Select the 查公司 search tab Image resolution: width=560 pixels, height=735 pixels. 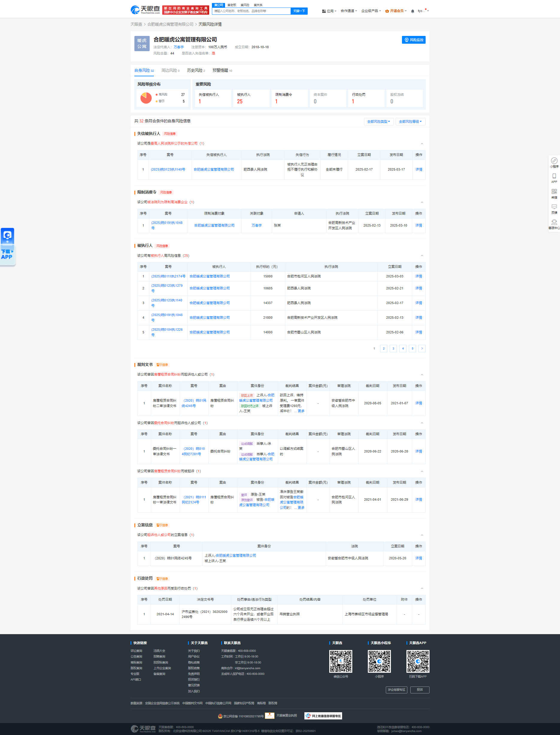(219, 5)
